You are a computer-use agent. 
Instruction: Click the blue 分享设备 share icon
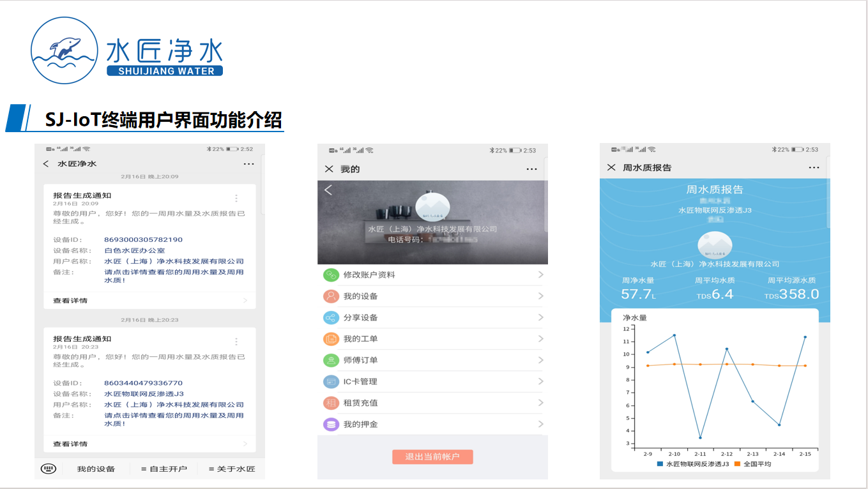pyautogui.click(x=331, y=318)
